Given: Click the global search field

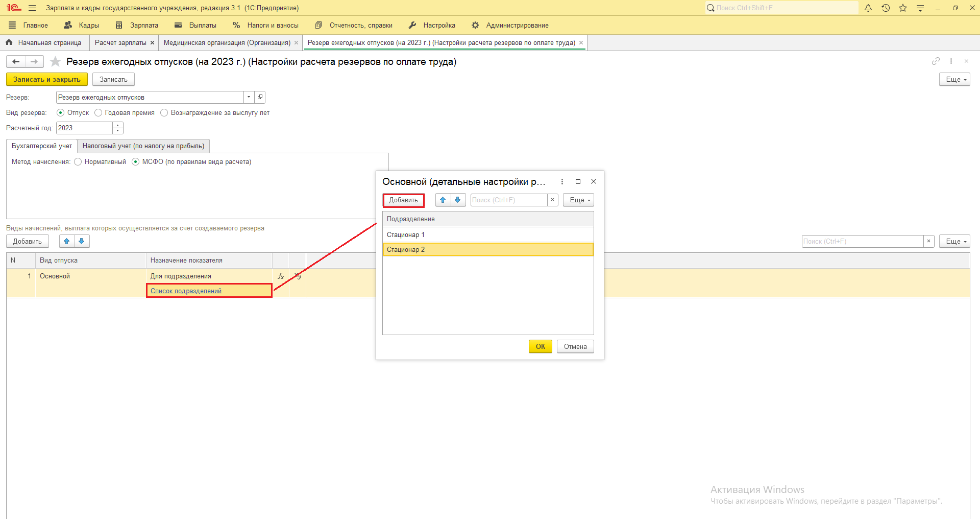Looking at the screenshot, I should click(782, 8).
